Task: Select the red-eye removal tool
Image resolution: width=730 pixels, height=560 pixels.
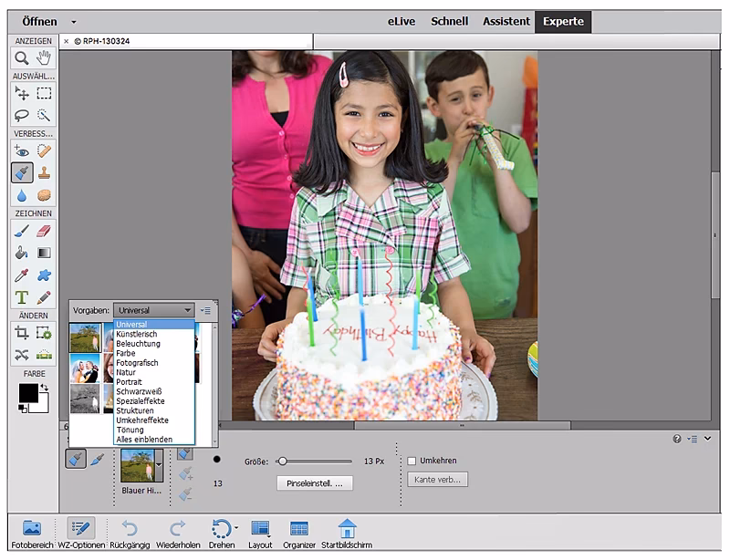Action: click(x=22, y=150)
